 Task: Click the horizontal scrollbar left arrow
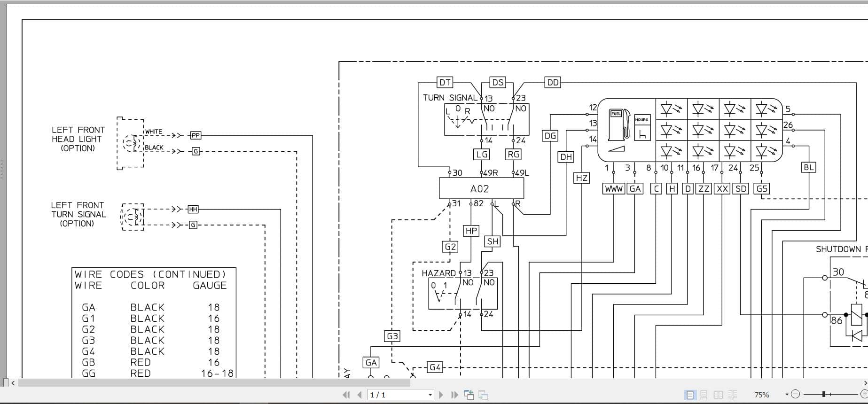coord(13,383)
